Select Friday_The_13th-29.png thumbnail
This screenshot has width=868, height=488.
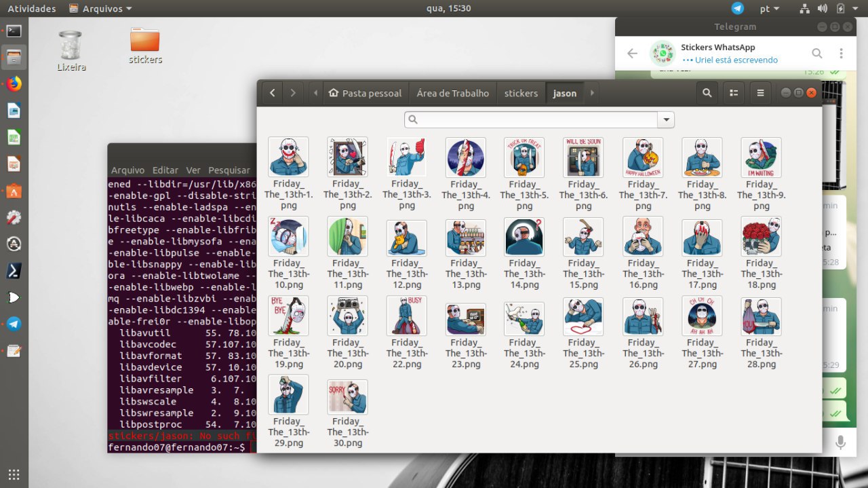(288, 394)
